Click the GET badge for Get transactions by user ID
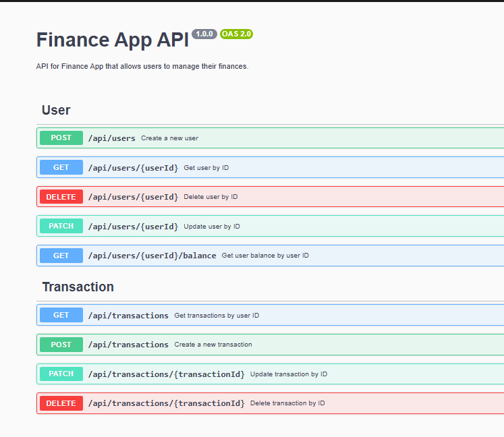 point(61,315)
